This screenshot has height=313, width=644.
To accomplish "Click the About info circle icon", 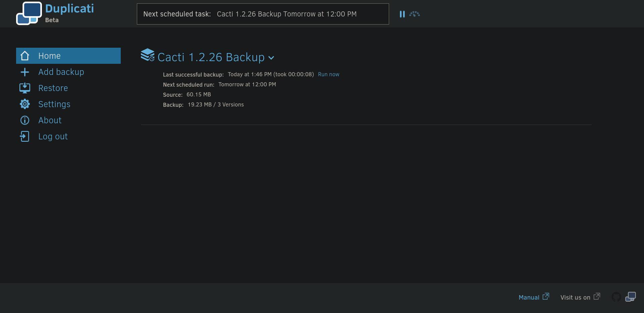I will [x=25, y=120].
